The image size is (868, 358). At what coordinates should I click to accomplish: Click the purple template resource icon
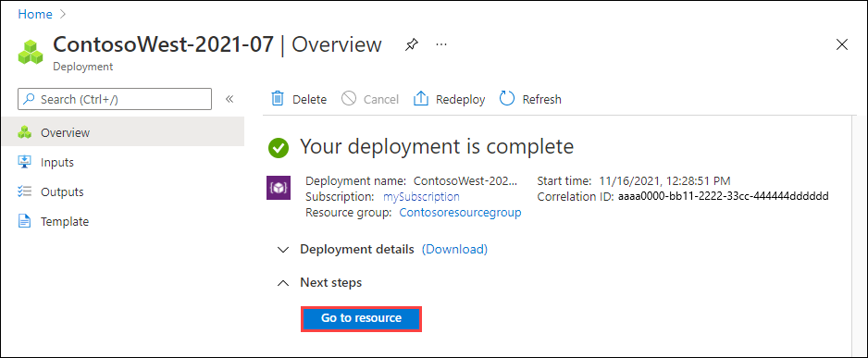pyautogui.click(x=279, y=188)
